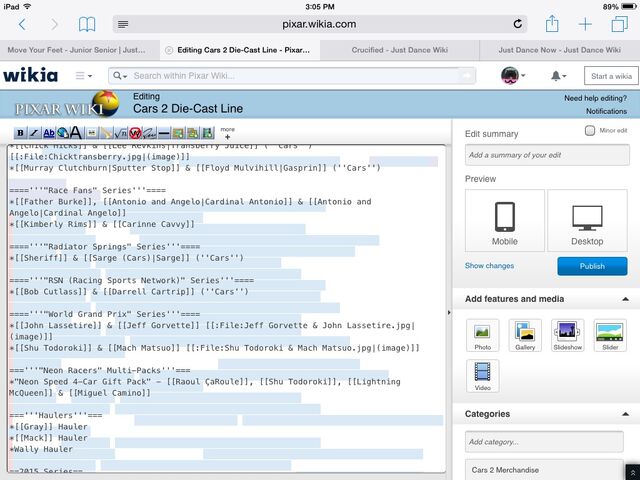
Task: Focus the edit summary field
Action: (x=547, y=155)
